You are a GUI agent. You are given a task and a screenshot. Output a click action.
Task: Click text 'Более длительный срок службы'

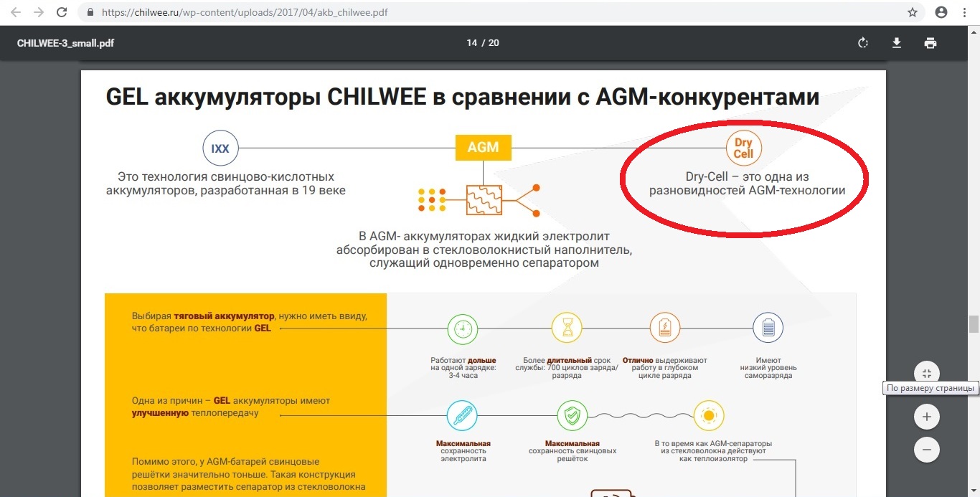tap(567, 368)
